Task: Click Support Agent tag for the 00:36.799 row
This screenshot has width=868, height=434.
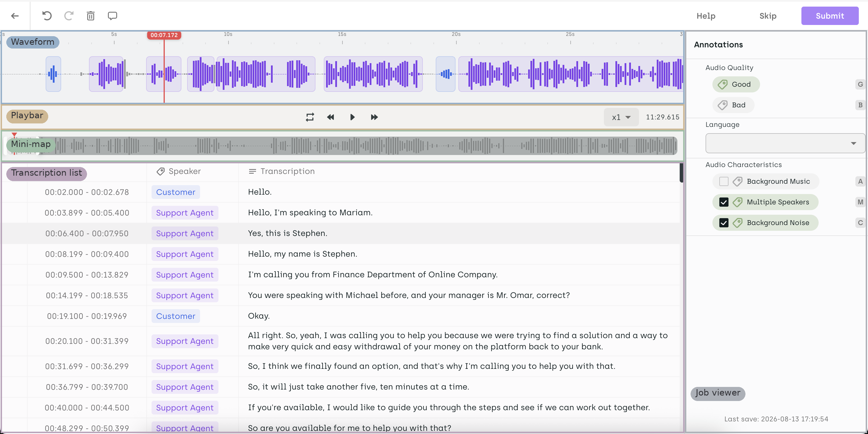Action: [185, 387]
